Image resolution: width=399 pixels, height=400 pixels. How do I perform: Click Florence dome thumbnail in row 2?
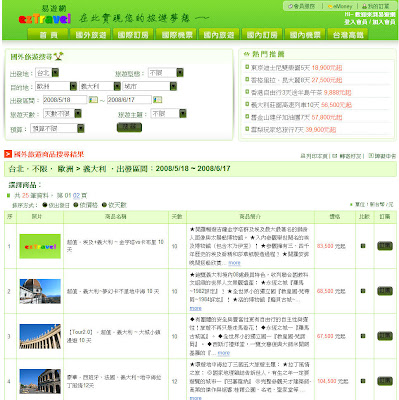coord(40,291)
